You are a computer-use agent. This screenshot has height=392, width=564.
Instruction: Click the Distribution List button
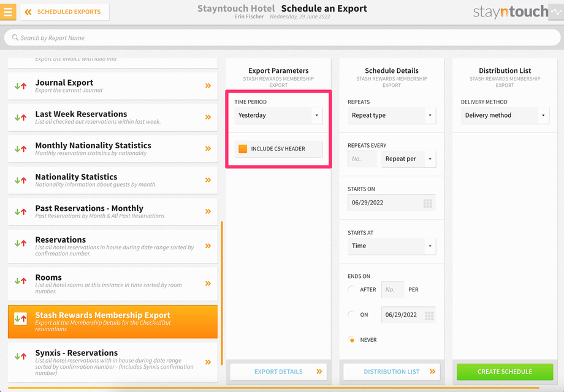(x=392, y=372)
